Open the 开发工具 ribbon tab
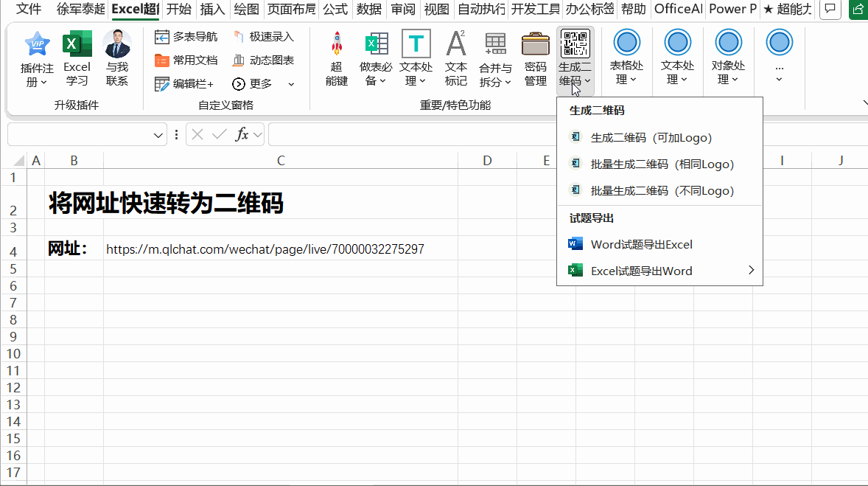The image size is (868, 486). 535,9
